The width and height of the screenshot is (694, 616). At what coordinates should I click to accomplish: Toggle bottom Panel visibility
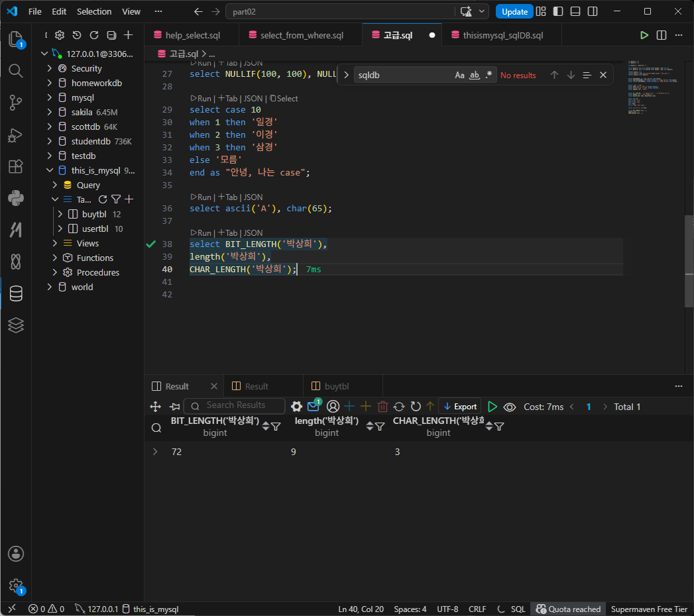point(575,11)
